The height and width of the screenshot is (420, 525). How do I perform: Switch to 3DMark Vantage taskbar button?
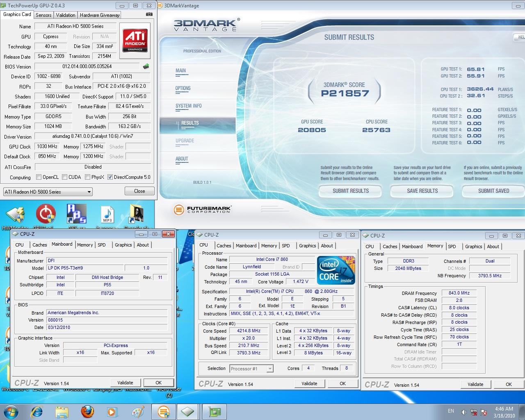pos(164,411)
